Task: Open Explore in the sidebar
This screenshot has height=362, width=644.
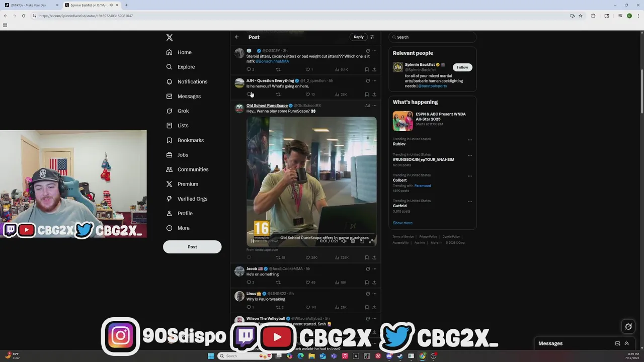Action: click(181, 67)
